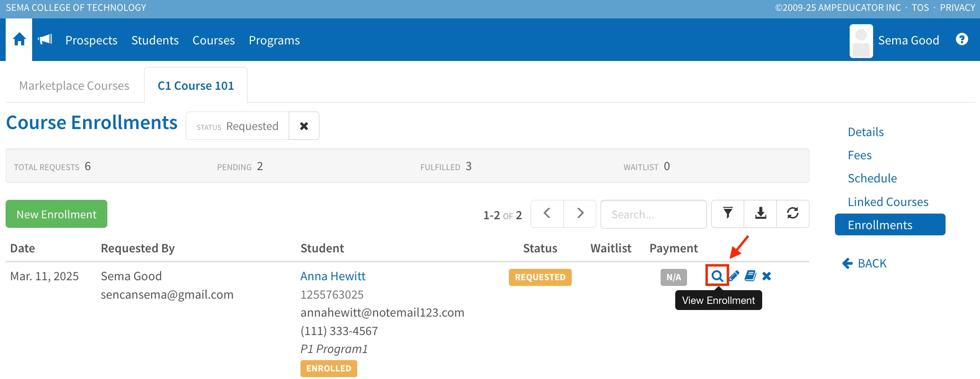980x379 pixels.
Task: Refresh the enrollments list
Action: [793, 214]
